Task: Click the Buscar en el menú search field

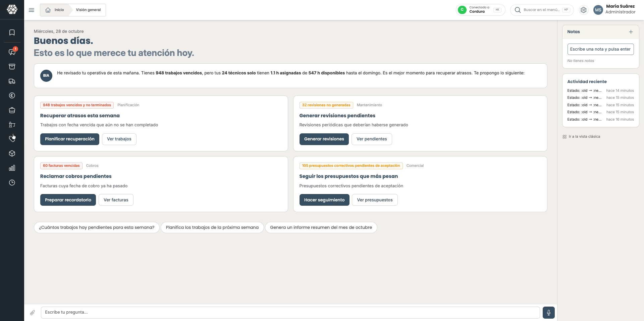Action: pos(542,10)
